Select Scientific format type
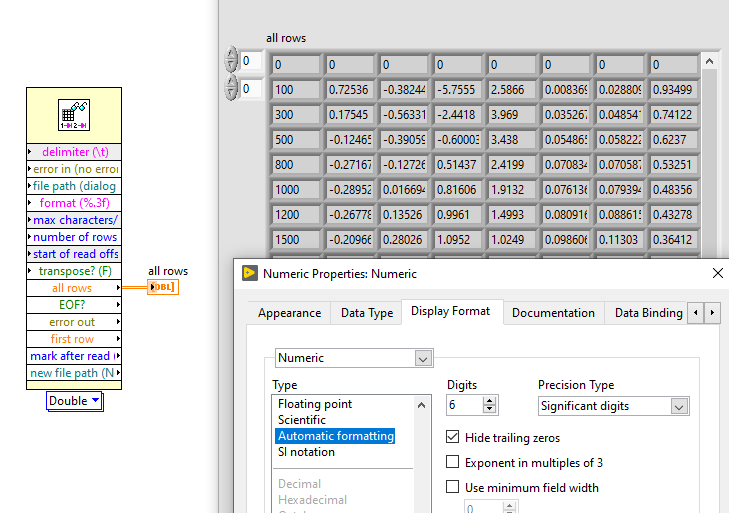The width and height of the screenshot is (729, 513). (x=302, y=420)
